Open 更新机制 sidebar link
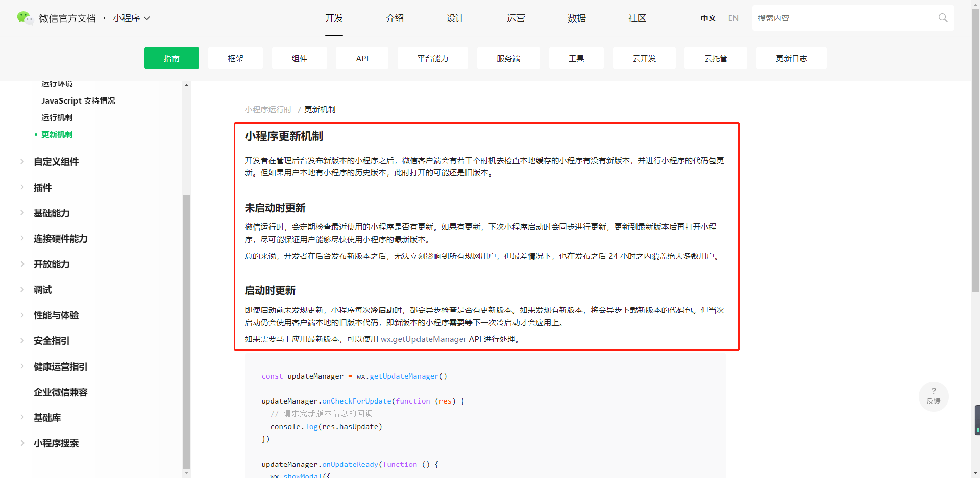The height and width of the screenshot is (478, 980). (x=57, y=135)
